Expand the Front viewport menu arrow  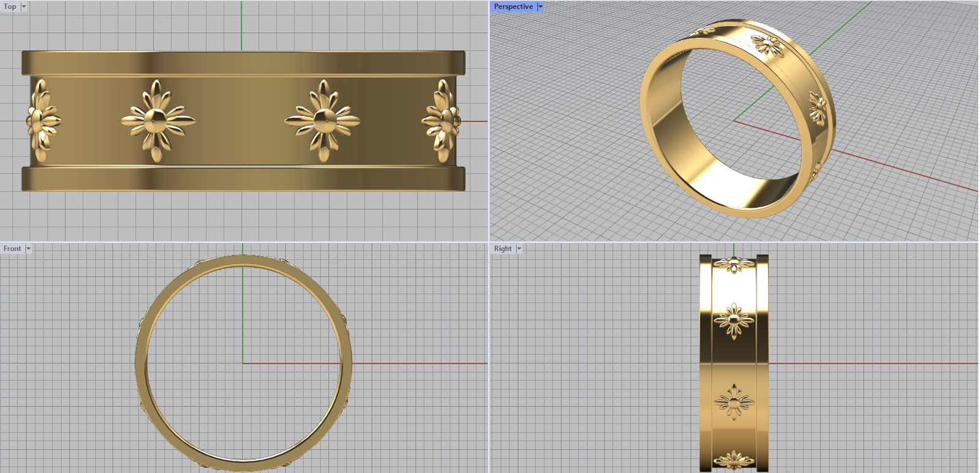pyautogui.click(x=28, y=249)
